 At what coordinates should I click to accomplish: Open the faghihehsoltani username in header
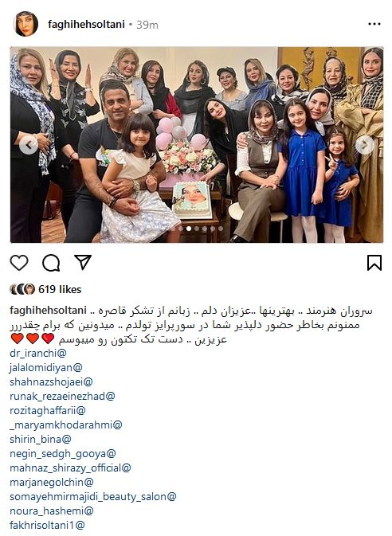[x=86, y=24]
